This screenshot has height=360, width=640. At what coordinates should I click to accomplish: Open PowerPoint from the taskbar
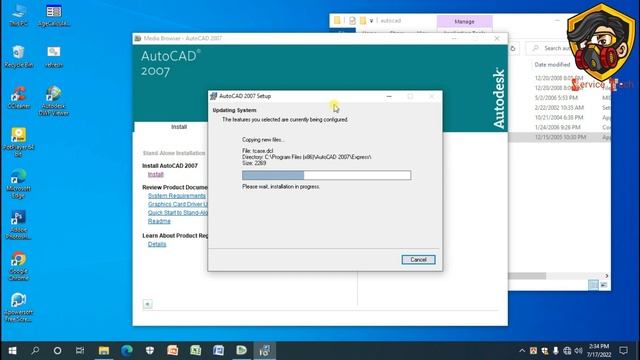click(x=173, y=351)
